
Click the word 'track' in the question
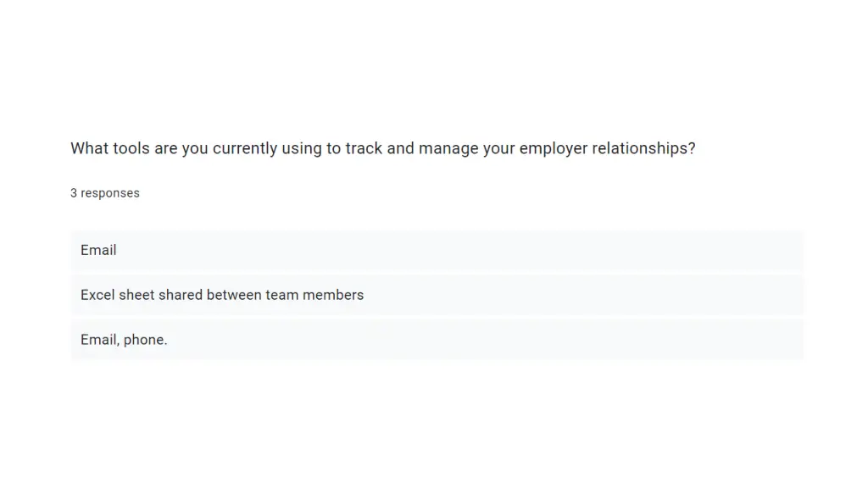tap(364, 148)
